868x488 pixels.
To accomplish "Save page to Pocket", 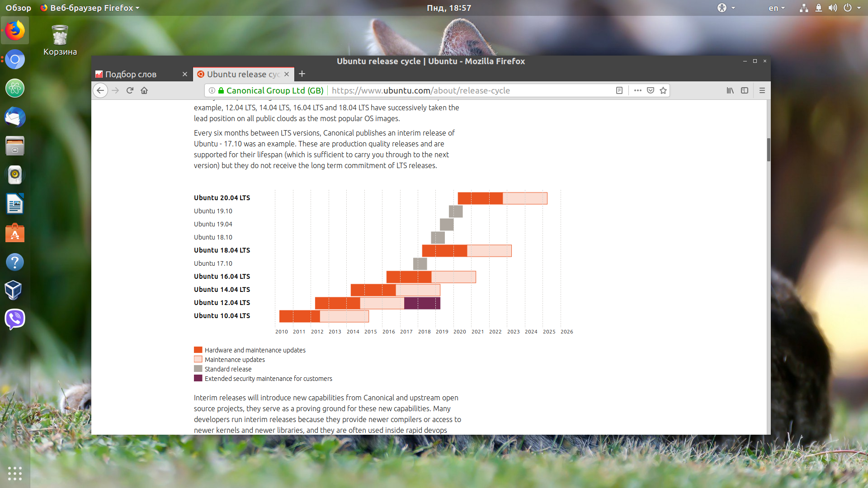I will pos(651,90).
